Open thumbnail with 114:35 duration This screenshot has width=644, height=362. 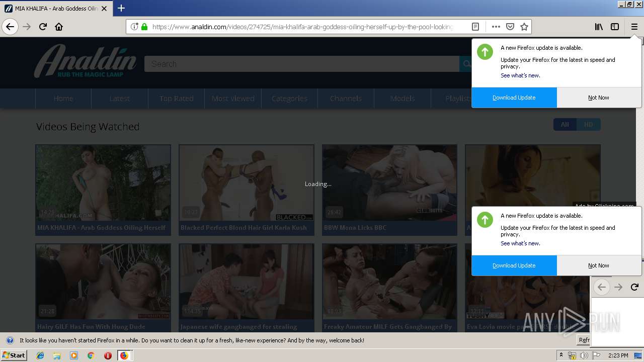click(247, 282)
